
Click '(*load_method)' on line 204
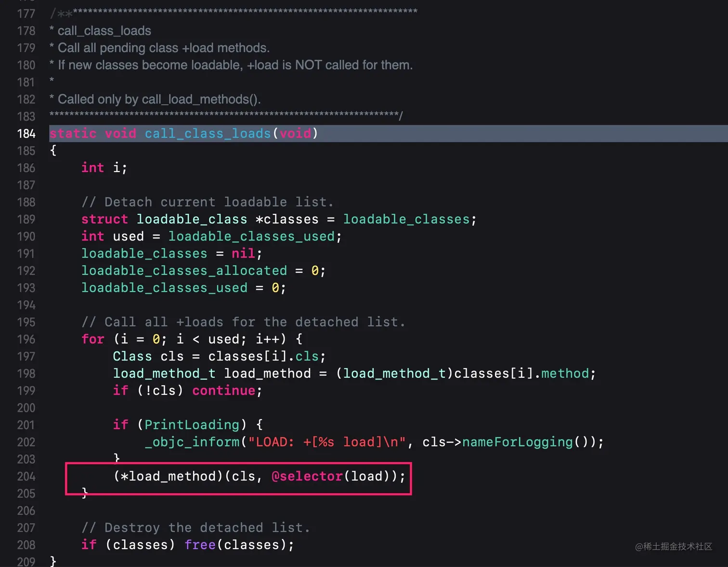tap(168, 476)
